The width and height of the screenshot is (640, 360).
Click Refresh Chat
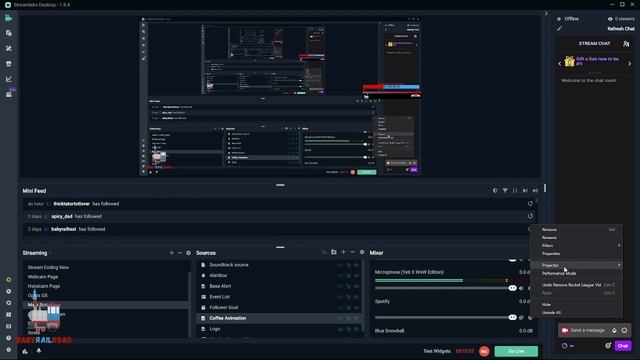pos(621,29)
